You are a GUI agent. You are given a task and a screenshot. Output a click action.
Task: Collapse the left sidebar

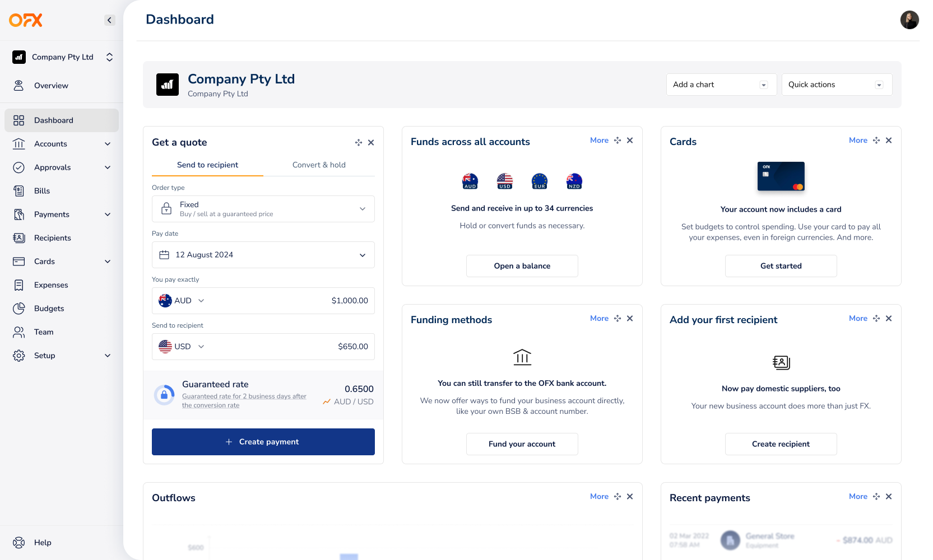[110, 20]
